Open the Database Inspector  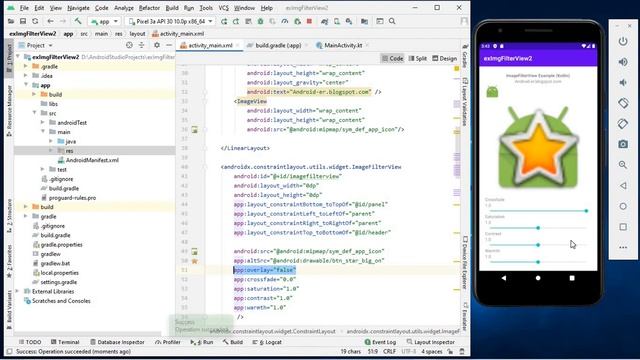(117, 342)
